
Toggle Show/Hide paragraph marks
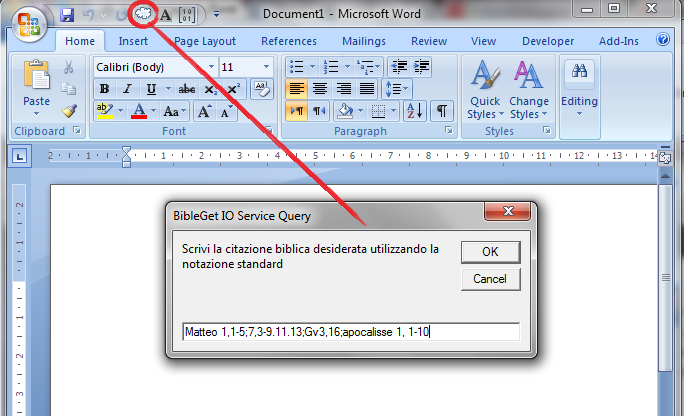(x=441, y=111)
